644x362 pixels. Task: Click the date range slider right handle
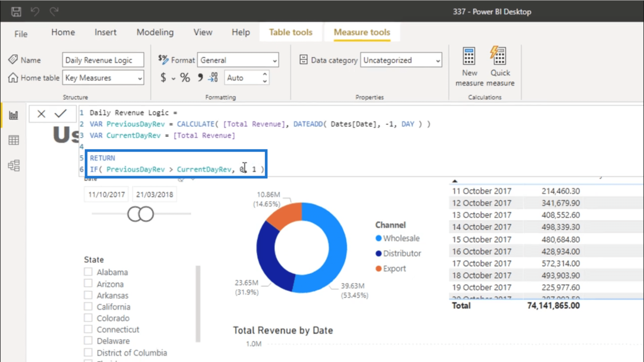146,214
